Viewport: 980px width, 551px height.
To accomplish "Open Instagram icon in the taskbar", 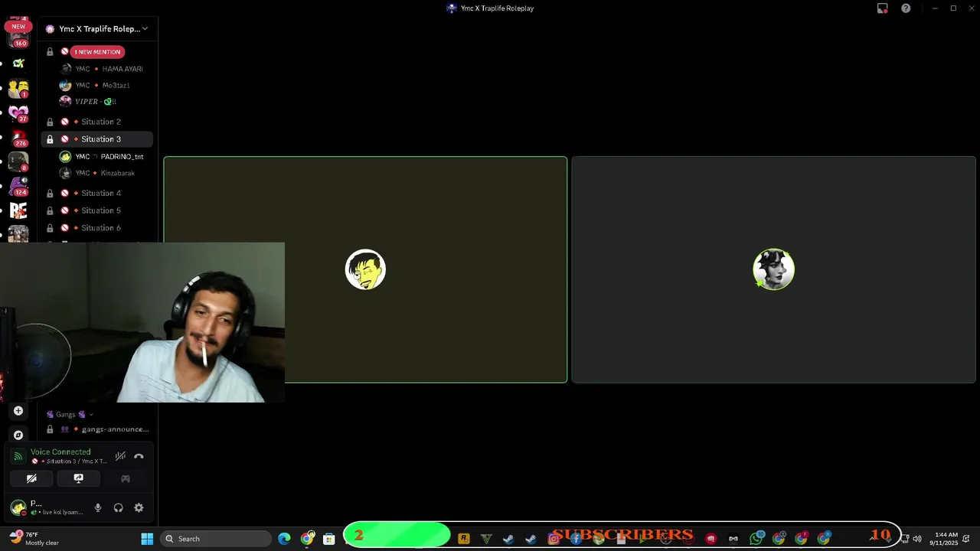I will (554, 539).
